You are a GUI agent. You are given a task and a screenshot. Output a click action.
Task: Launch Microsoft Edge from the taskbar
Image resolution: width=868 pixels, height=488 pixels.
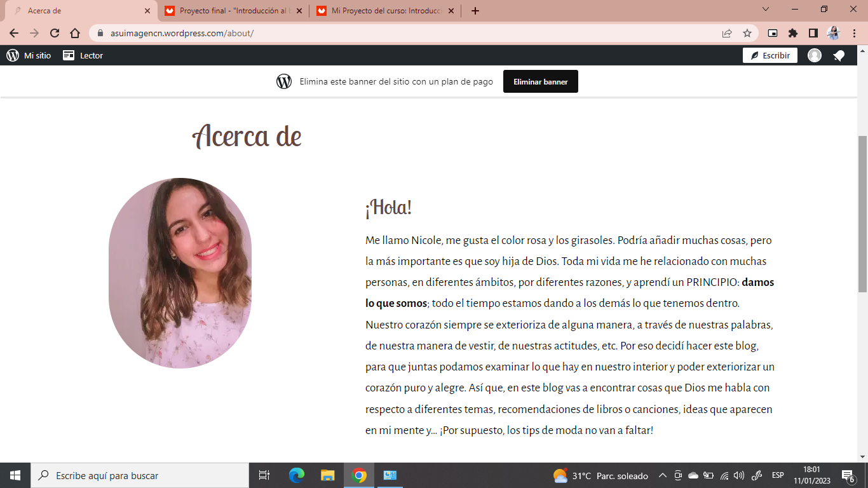pyautogui.click(x=297, y=475)
